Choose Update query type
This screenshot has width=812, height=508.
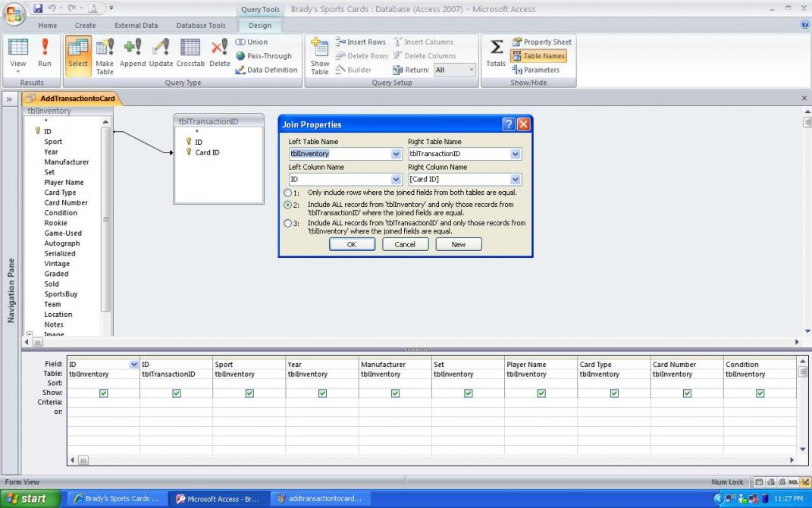(161, 53)
